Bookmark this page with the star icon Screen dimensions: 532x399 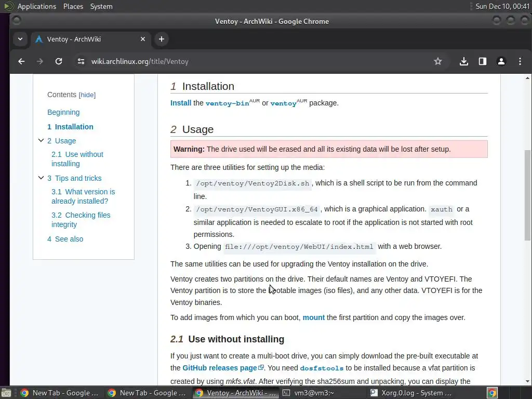point(437,61)
